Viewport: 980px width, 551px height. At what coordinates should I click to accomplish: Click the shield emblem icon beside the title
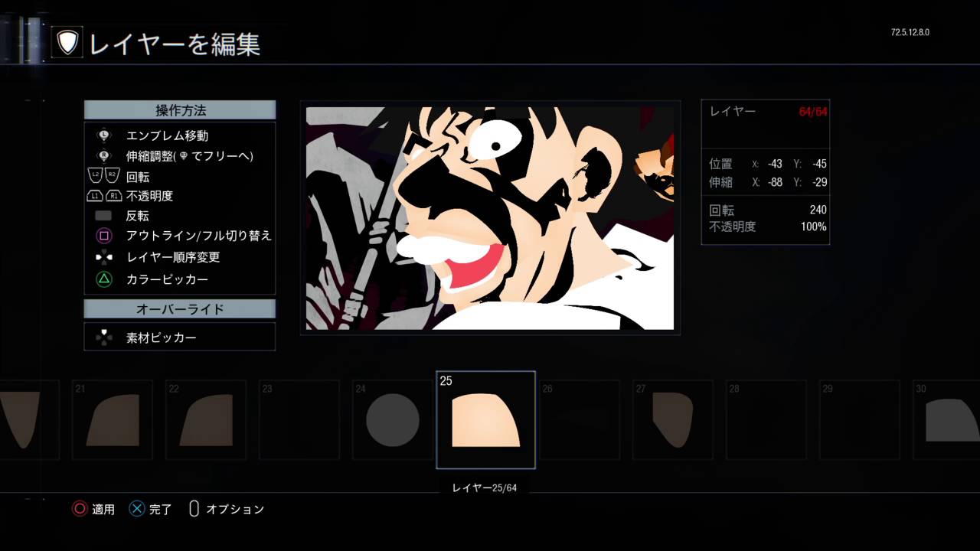(67, 43)
